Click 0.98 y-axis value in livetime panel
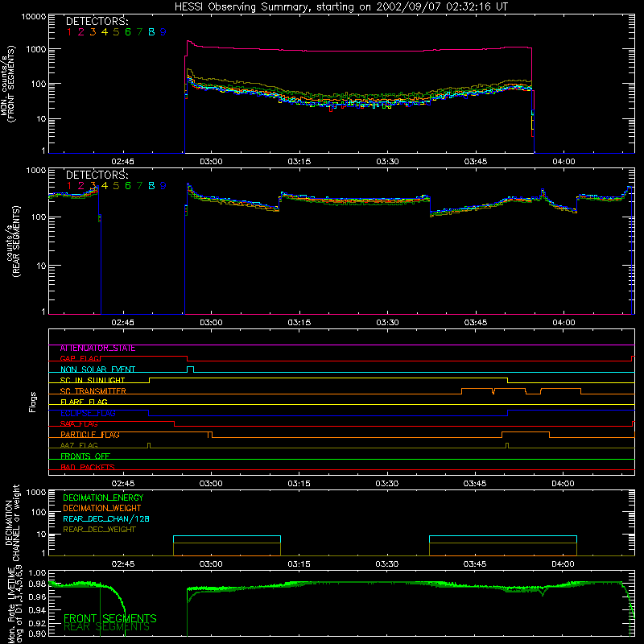 pos(37,584)
